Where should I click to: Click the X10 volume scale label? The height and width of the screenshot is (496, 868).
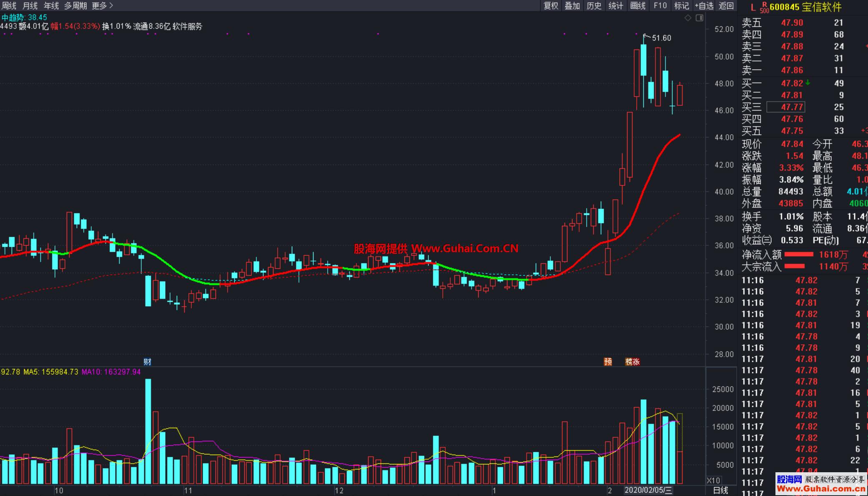pyautogui.click(x=713, y=480)
